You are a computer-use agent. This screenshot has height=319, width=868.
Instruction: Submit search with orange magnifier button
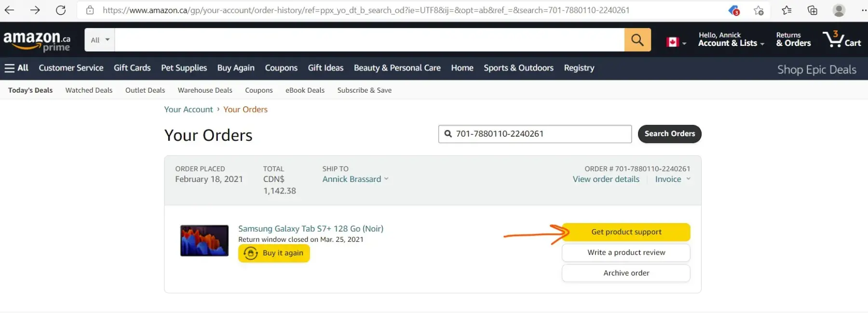pyautogui.click(x=637, y=40)
